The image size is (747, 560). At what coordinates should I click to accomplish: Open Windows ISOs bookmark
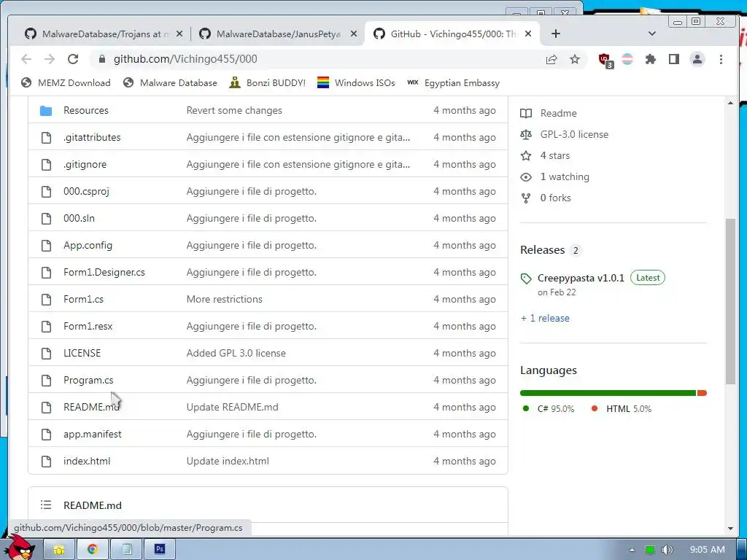(x=356, y=83)
